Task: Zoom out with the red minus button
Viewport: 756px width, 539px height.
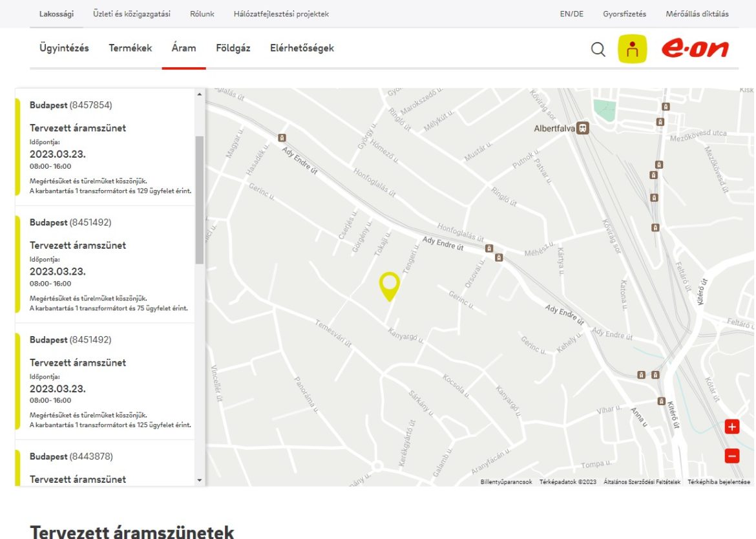Action: 731,456
